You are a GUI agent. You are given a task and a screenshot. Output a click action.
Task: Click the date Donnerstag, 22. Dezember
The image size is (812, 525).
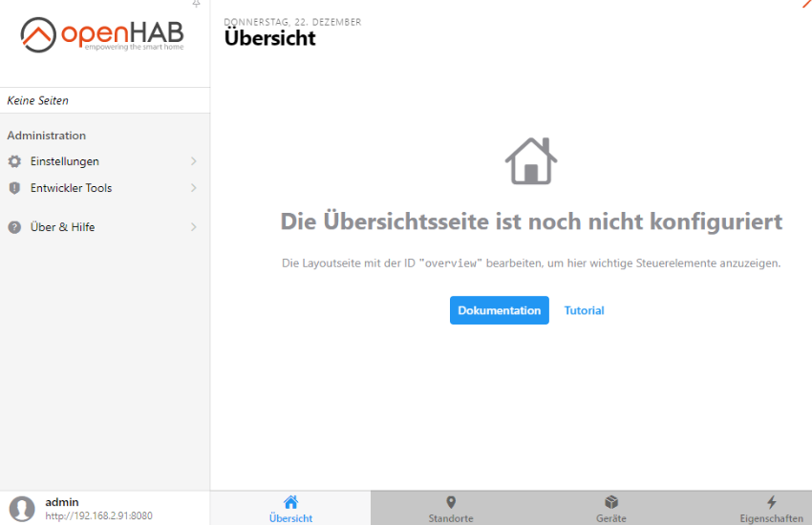[x=292, y=22]
